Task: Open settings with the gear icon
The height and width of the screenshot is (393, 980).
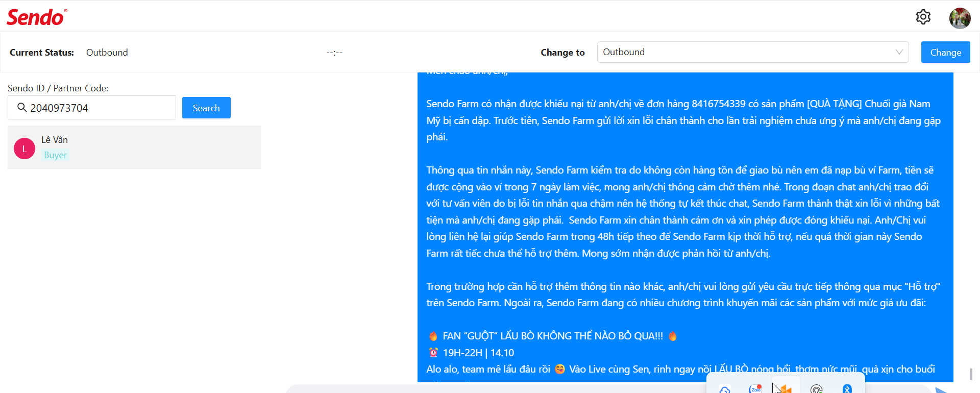Action: (x=923, y=17)
